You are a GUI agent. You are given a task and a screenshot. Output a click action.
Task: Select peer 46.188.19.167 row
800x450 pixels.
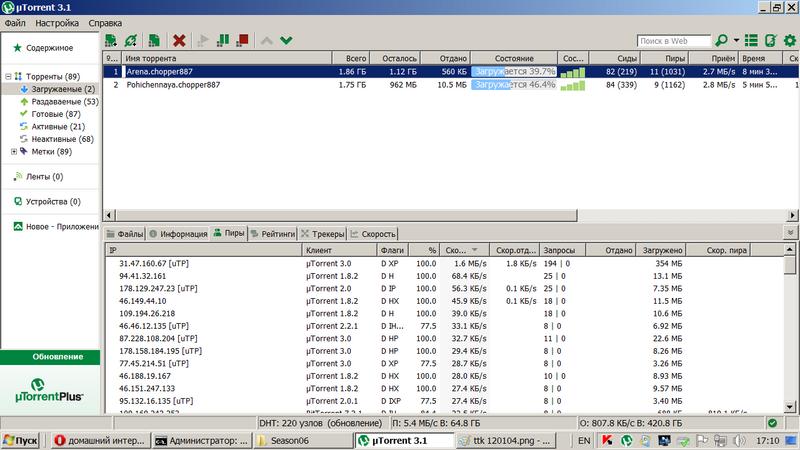pyautogui.click(x=444, y=376)
